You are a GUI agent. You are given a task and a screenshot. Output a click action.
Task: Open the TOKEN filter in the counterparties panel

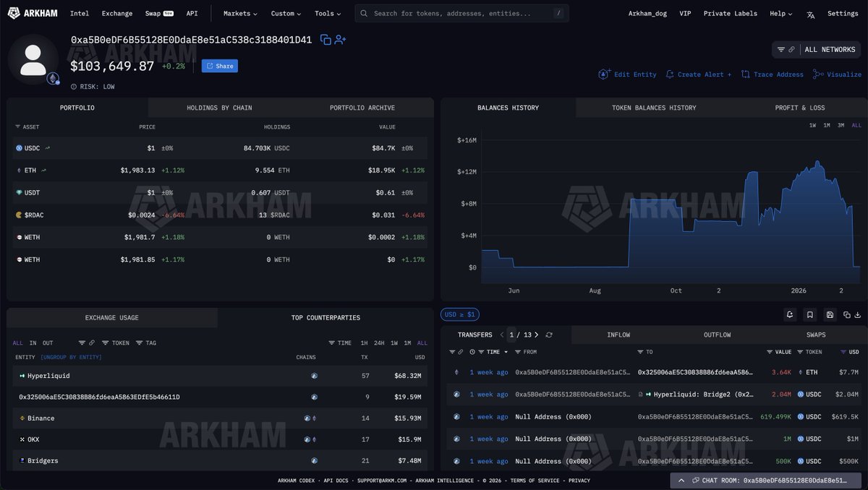(x=116, y=343)
